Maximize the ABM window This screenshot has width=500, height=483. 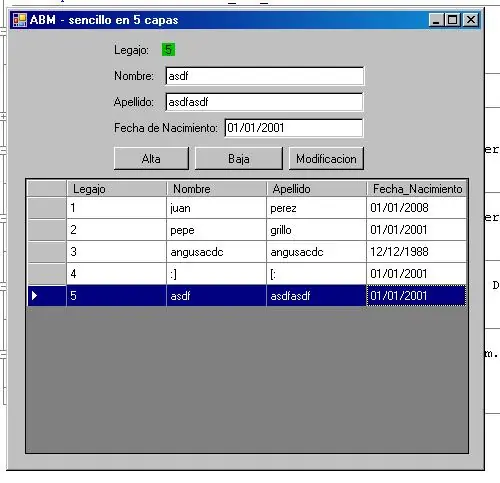453,20
